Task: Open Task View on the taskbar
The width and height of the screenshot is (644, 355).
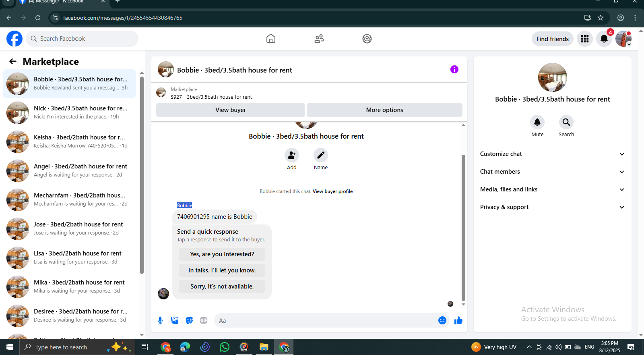Action: tap(145, 347)
